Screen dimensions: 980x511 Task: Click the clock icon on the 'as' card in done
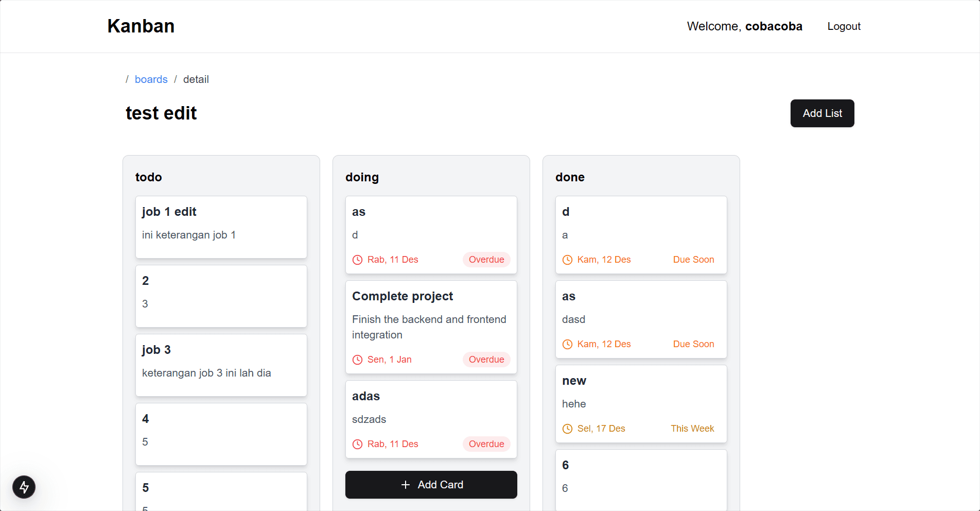pos(568,344)
